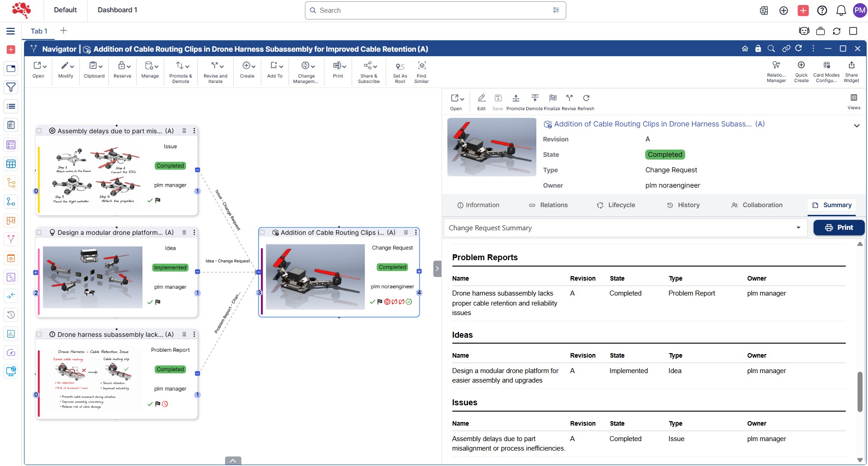Viewport: 868px width, 466px height.
Task: Click the Views icon in detail panel
Action: click(853, 98)
